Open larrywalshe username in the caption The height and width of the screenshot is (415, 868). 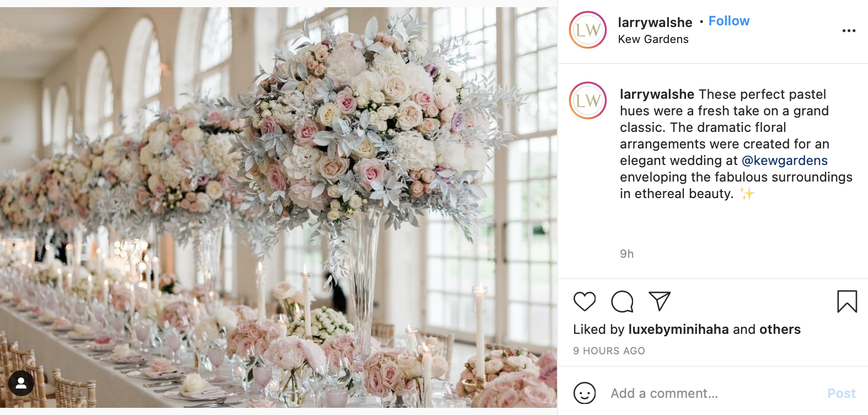[657, 94]
